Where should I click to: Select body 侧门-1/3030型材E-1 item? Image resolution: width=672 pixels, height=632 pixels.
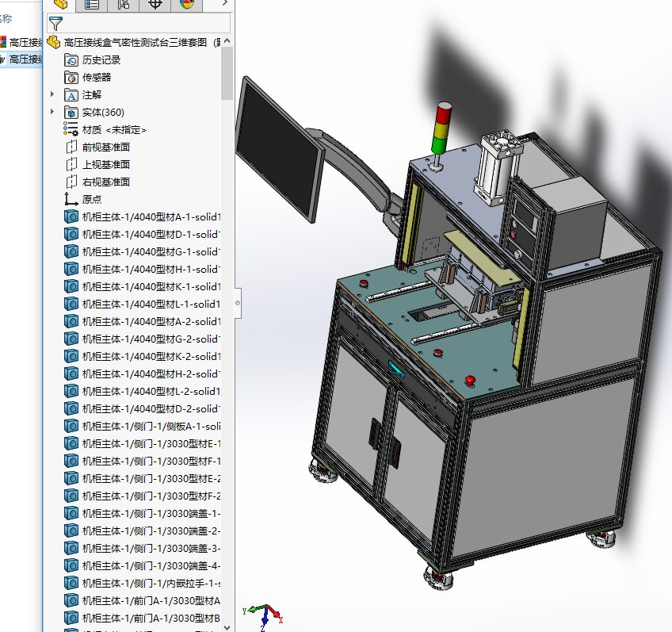142,444
